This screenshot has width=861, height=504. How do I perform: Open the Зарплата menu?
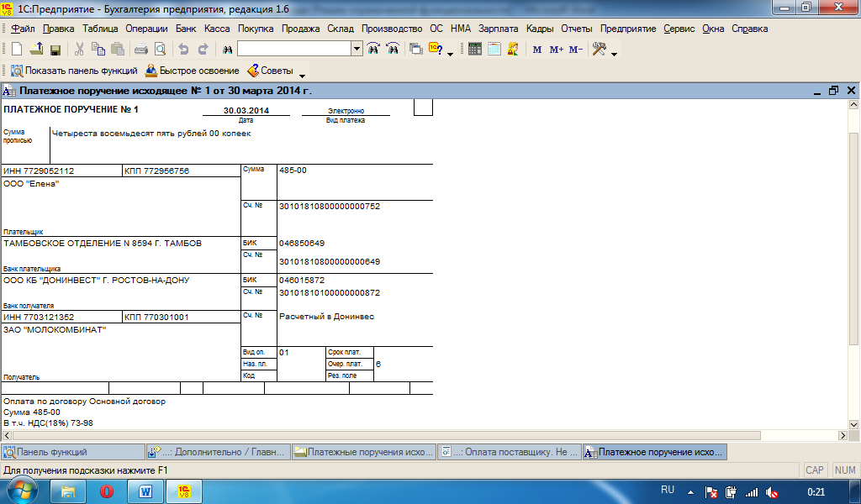[498, 29]
